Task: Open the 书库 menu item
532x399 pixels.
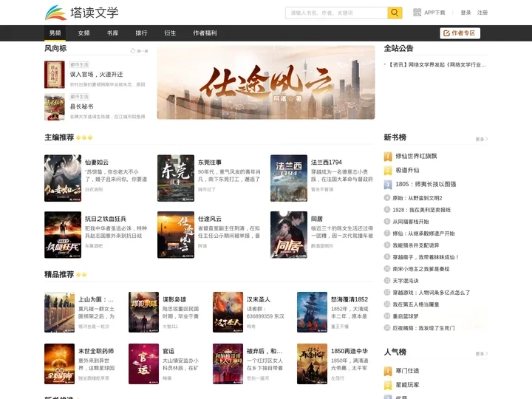Action: [112, 33]
